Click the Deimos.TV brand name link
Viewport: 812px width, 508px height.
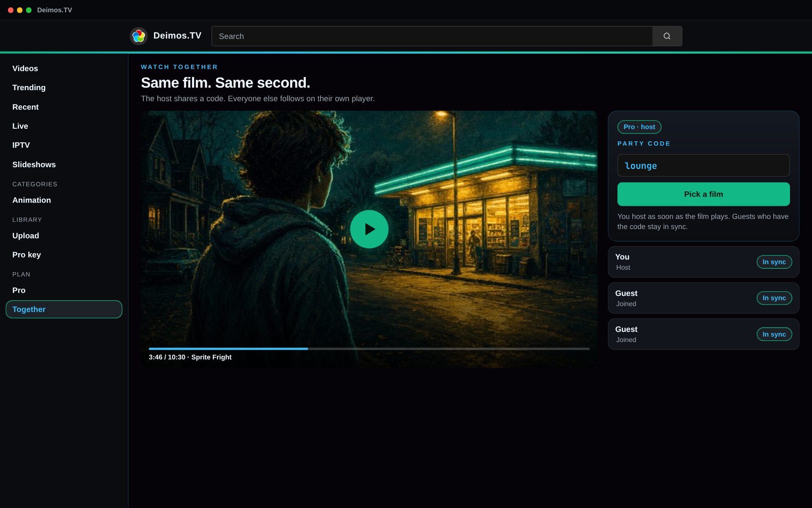coord(177,36)
